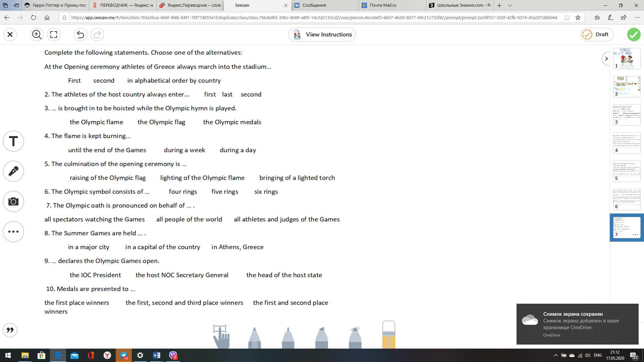Select the Text tool on left sidebar
Screen dimensions: 644x362
click(13, 141)
